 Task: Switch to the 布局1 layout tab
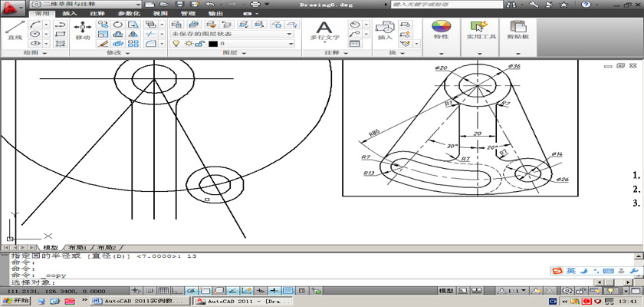tap(77, 248)
